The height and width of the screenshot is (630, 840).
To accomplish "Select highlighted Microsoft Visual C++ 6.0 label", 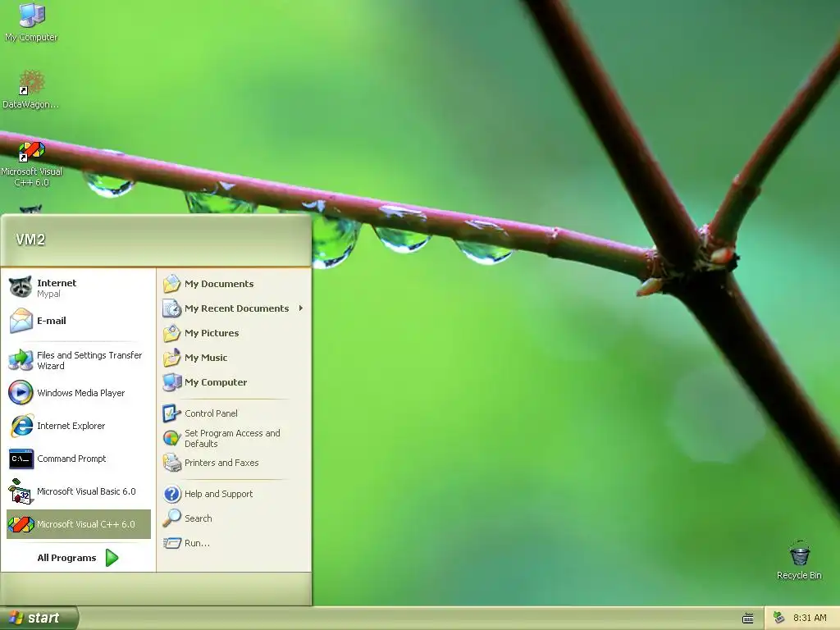I will [85, 524].
